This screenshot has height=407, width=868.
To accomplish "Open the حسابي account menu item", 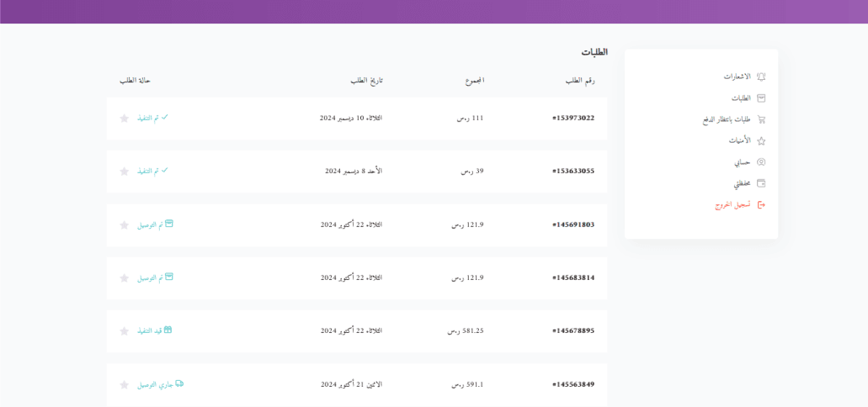I will (742, 162).
